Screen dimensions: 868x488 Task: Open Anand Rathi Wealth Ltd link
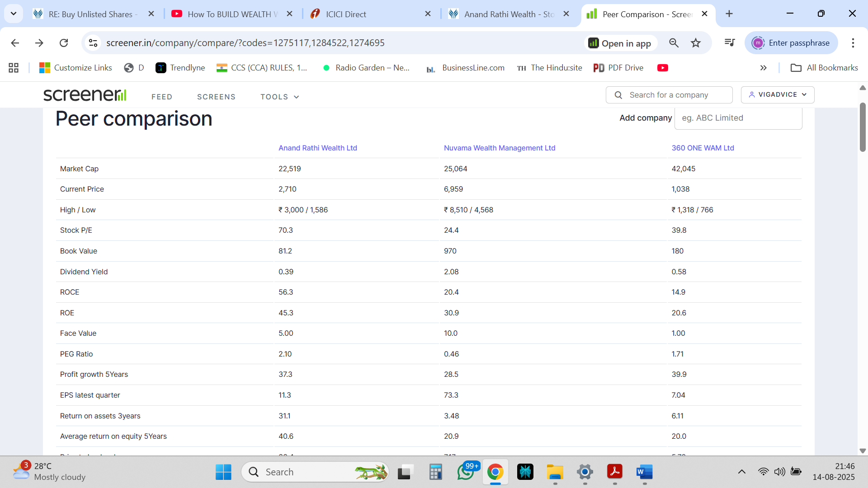coord(317,148)
